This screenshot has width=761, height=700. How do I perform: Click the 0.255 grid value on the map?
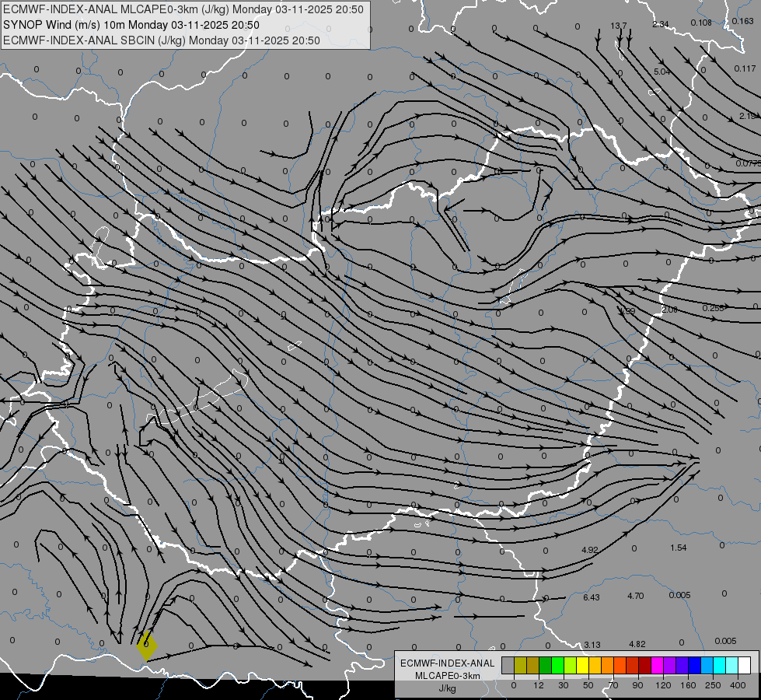click(x=713, y=308)
